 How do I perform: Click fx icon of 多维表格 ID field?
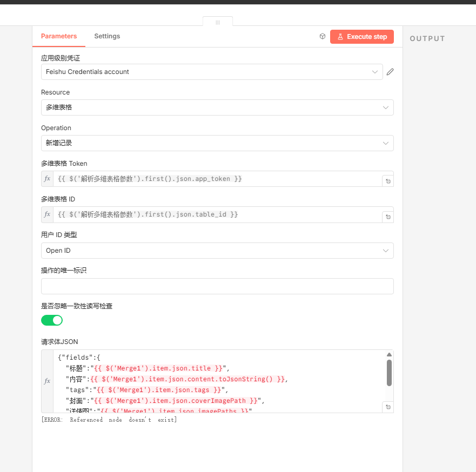pos(47,214)
